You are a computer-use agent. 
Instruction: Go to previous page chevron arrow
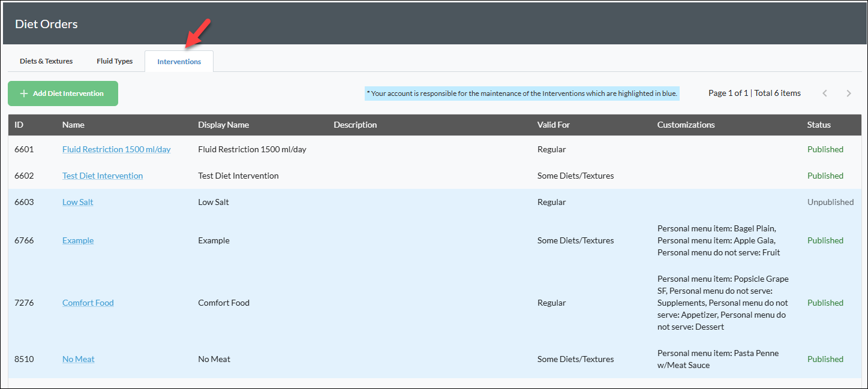[x=825, y=94]
